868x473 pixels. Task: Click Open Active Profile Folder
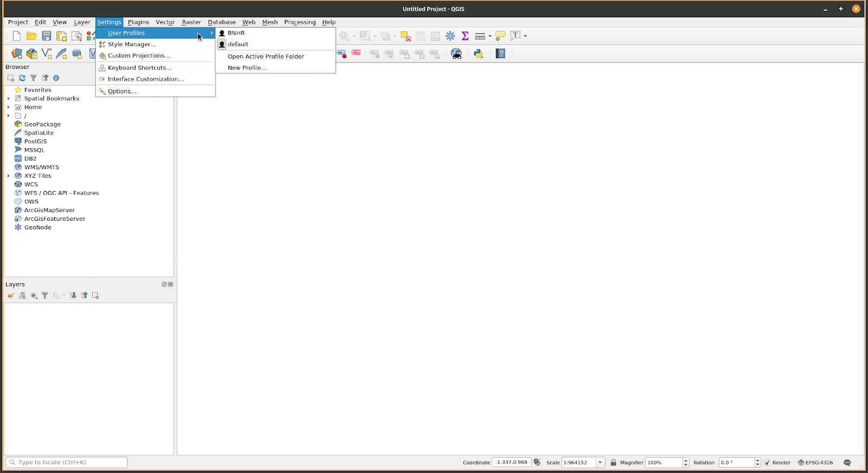(x=276, y=56)
